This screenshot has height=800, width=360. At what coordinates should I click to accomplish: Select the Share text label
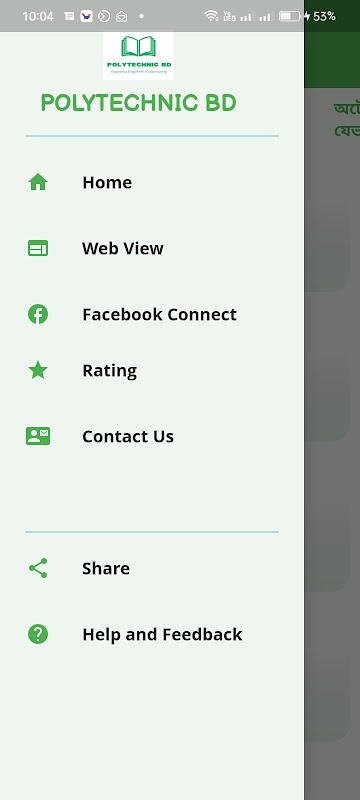106,568
